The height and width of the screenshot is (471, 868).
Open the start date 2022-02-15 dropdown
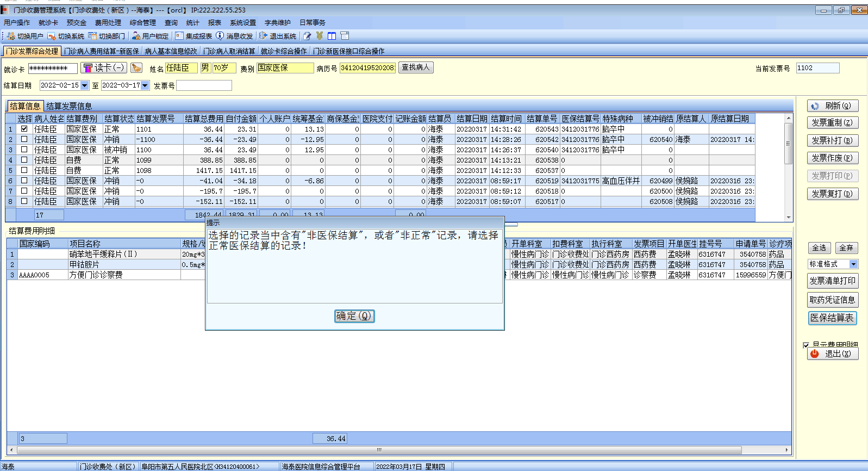coord(84,85)
